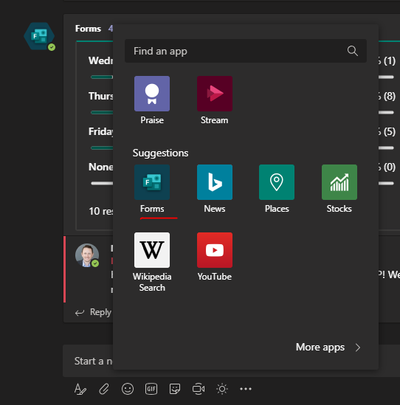This screenshot has height=405, width=400.
Task: Reply to the channel message
Action: pyautogui.click(x=93, y=312)
